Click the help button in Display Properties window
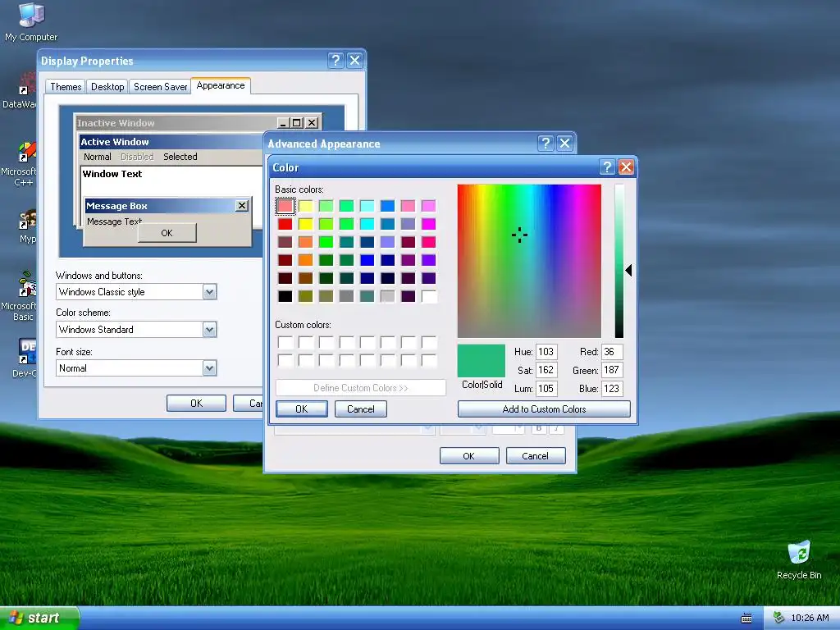Image resolution: width=840 pixels, height=630 pixels. click(336, 60)
